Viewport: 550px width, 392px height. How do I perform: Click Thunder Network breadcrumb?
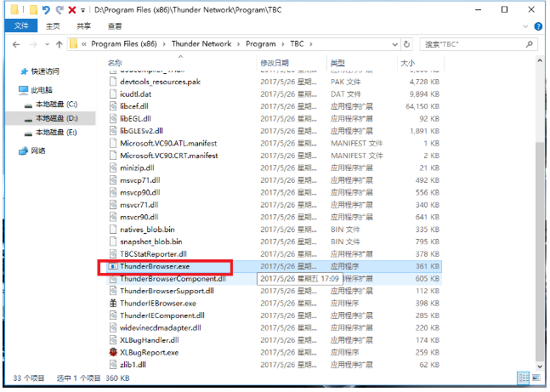coord(201,44)
